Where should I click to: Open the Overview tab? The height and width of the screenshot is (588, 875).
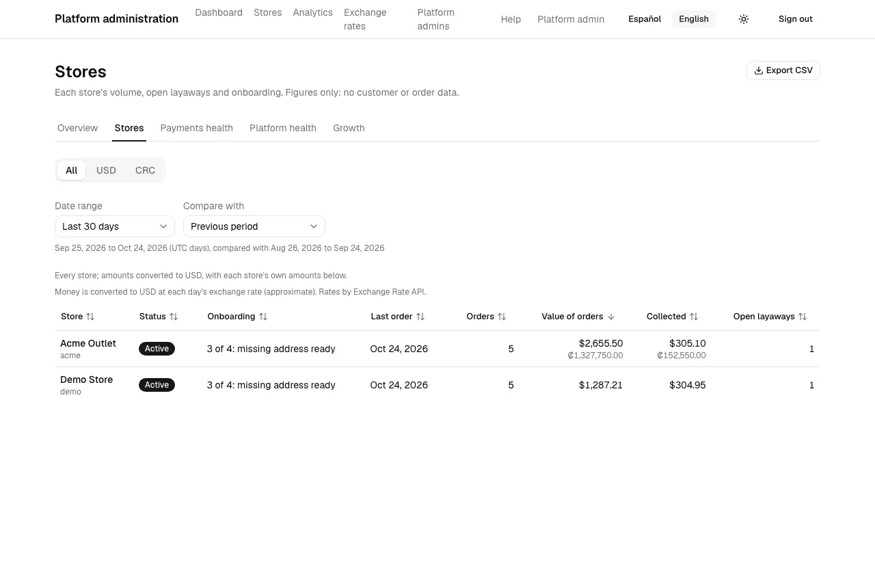[78, 128]
